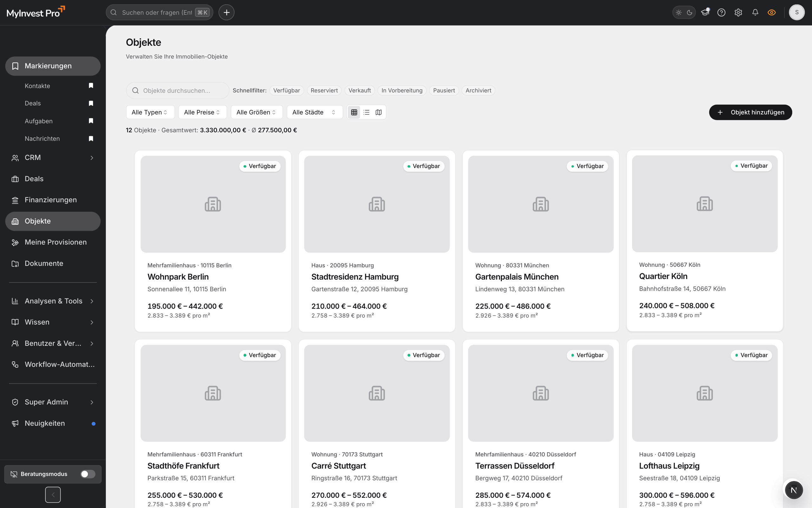
Task: Open the settings gear icon
Action: click(x=738, y=12)
